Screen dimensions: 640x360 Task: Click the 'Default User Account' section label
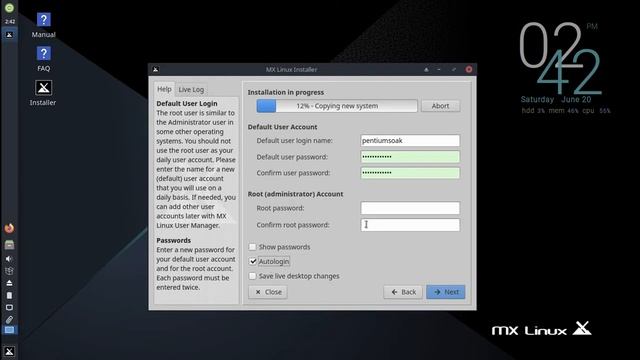tap(282, 127)
